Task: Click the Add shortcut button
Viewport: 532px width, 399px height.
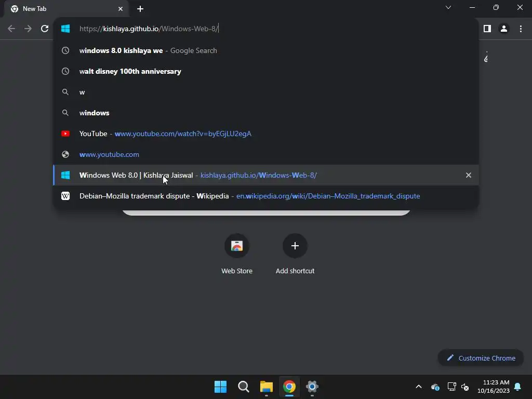Action: point(295,254)
